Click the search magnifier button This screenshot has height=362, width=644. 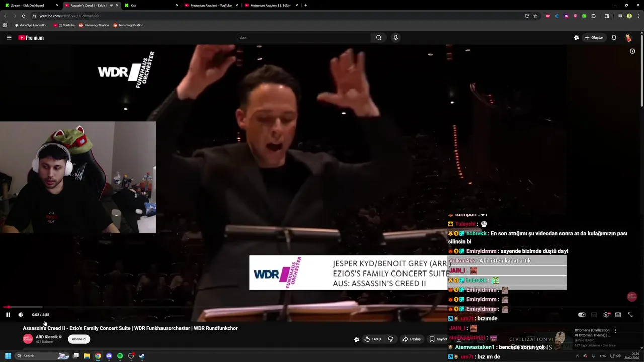[379, 38]
